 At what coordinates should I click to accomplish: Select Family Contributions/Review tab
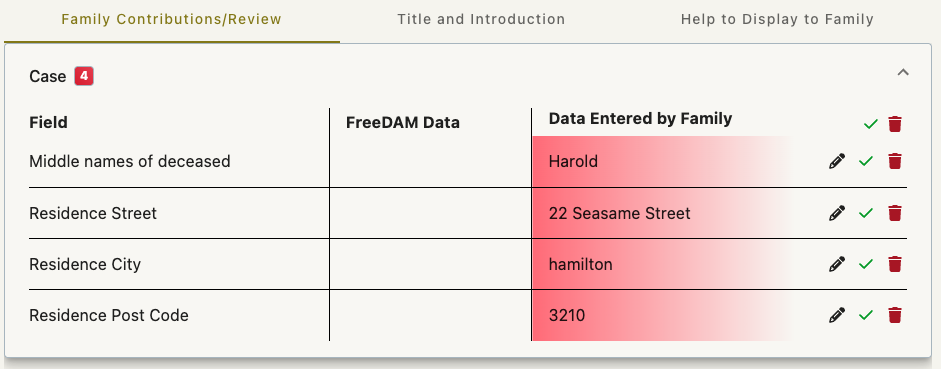(172, 19)
